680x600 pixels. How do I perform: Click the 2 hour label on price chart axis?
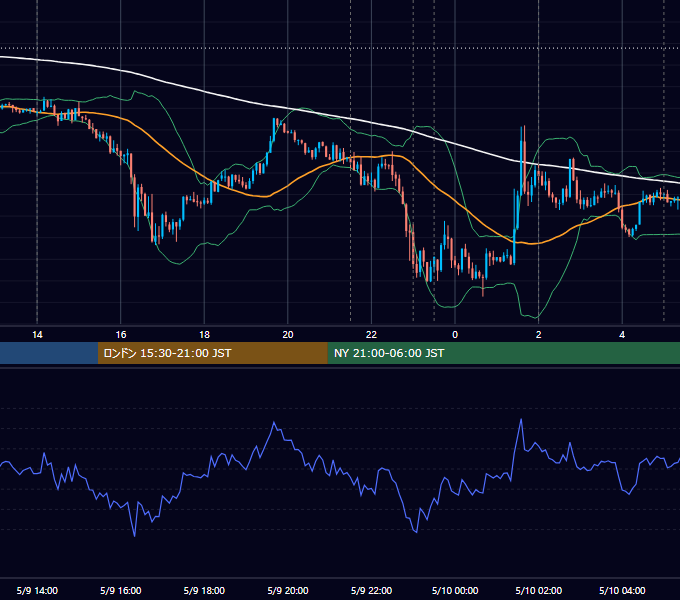[x=539, y=335]
